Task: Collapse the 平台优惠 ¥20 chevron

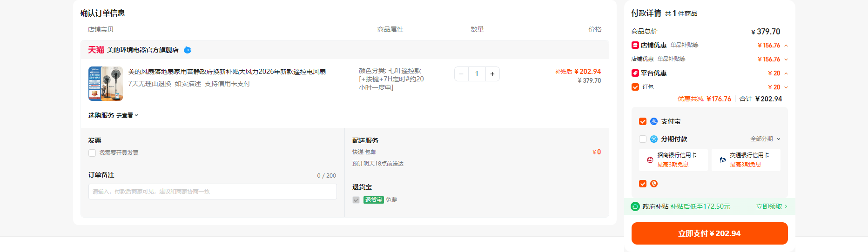Action: pos(786,73)
